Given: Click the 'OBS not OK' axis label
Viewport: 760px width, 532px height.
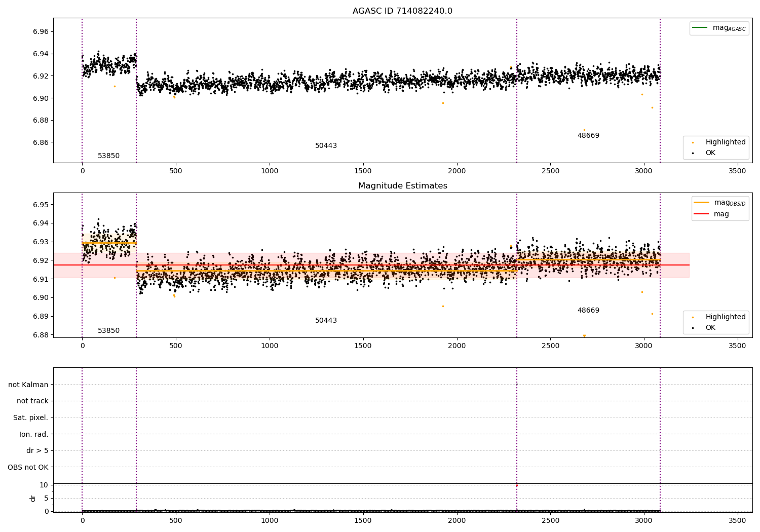Looking at the screenshot, I should 28,467.
